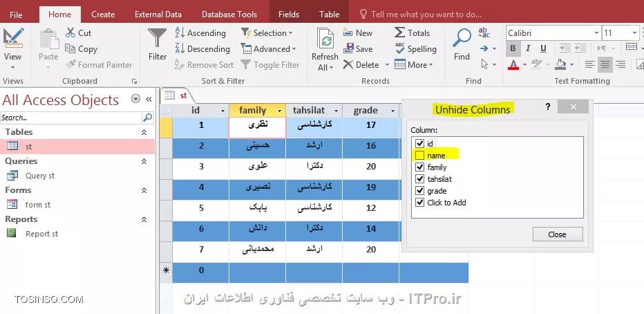Image resolution: width=644 pixels, height=314 pixels.
Task: Collapse the Reports group
Action: 144,219
